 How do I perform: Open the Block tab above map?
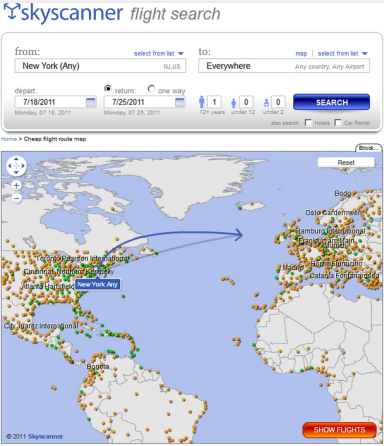coord(369,148)
